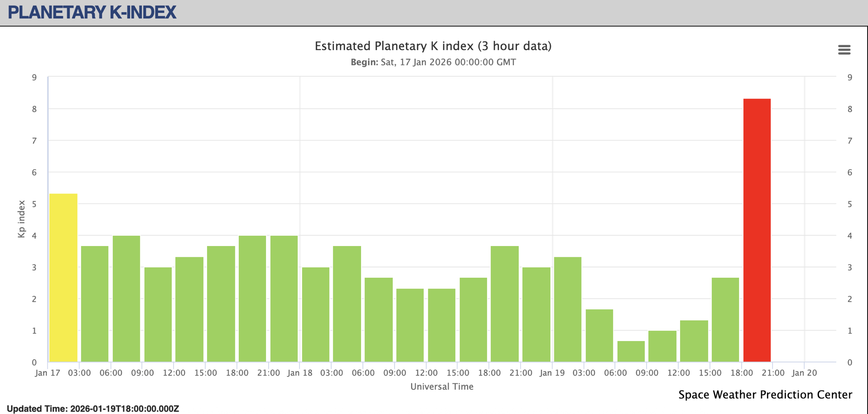Click the green bar starting at Jan 18 18:00
The width and height of the screenshot is (868, 414).
coord(505,304)
